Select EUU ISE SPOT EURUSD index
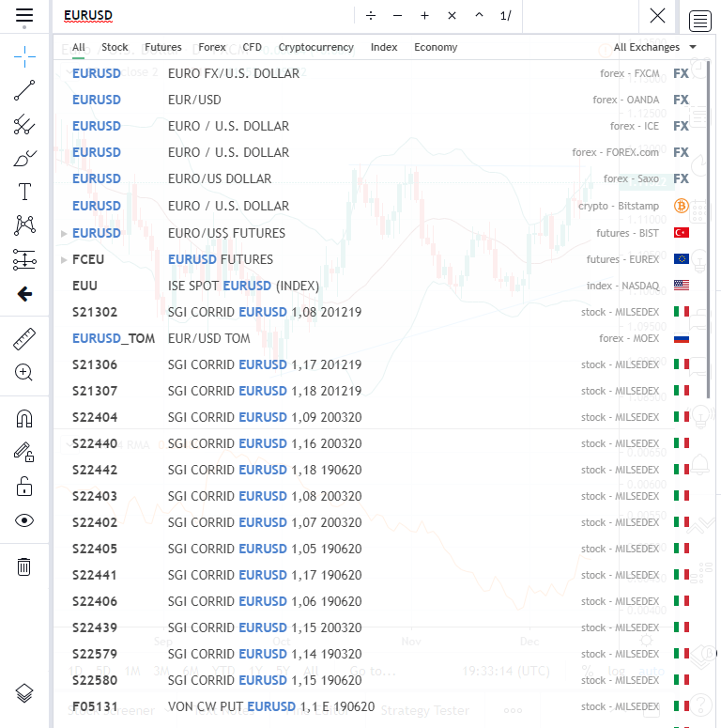This screenshot has width=721, height=728. tap(379, 286)
